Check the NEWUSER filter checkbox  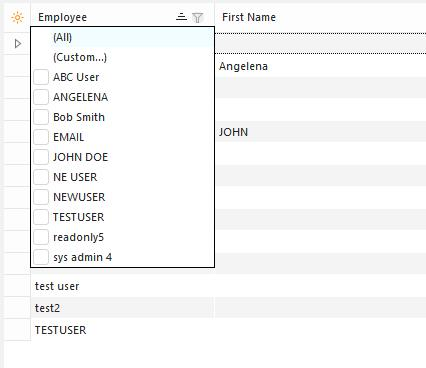click(41, 197)
